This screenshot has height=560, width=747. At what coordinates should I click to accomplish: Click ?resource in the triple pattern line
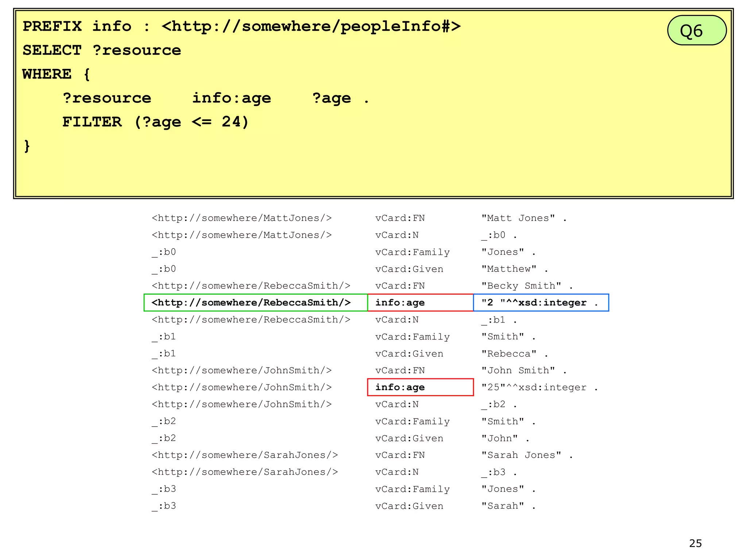click(x=107, y=98)
